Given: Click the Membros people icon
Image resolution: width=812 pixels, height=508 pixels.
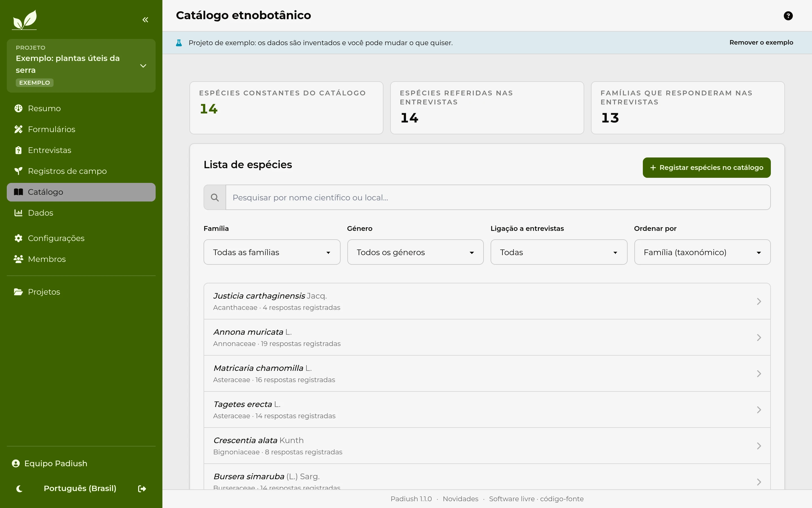Looking at the screenshot, I should [18, 259].
